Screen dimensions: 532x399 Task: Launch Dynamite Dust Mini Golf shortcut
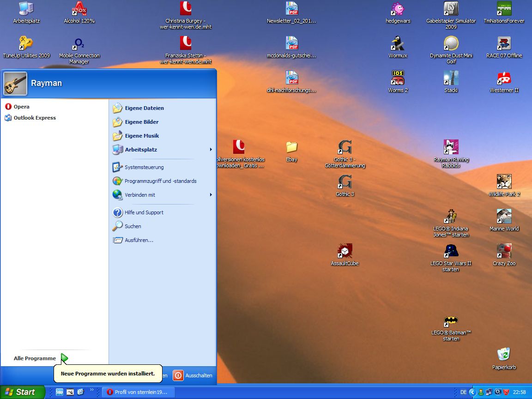point(451,50)
